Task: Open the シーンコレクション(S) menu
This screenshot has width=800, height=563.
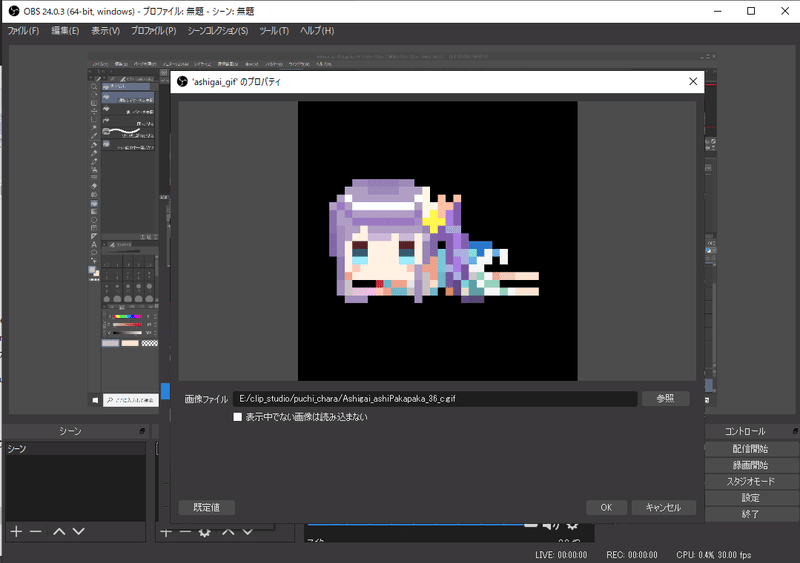Action: tap(217, 31)
